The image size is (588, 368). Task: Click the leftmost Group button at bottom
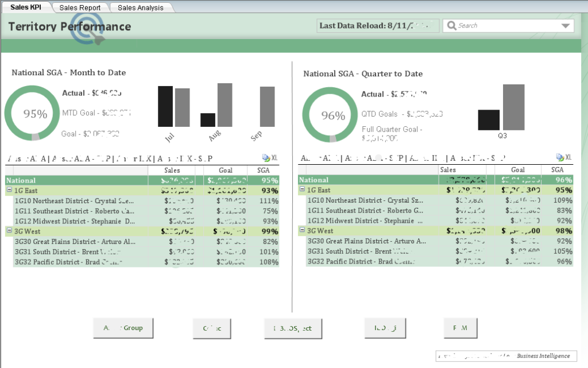(123, 328)
